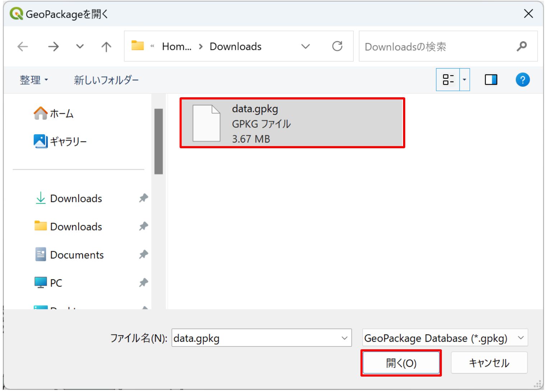Refresh the Downloads folder listing
The image size is (547, 392).
pos(337,46)
